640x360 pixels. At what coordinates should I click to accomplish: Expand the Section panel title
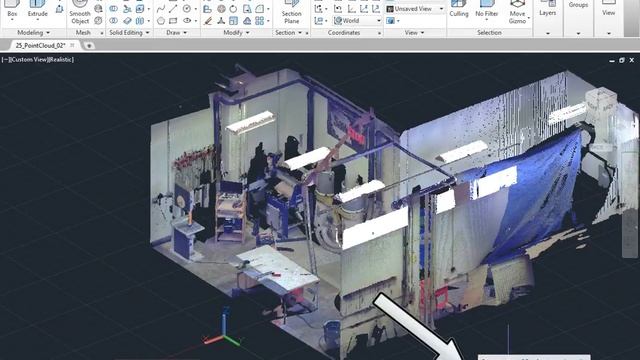pyautogui.click(x=288, y=32)
